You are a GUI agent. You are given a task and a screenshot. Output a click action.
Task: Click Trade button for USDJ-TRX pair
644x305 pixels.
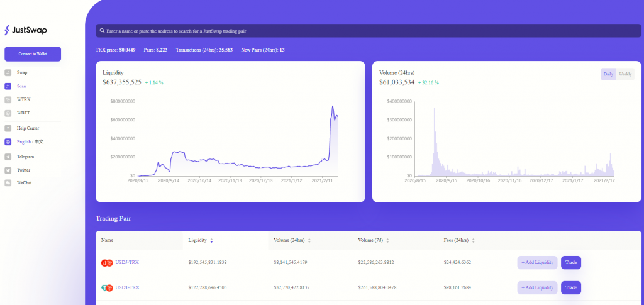[x=570, y=262]
